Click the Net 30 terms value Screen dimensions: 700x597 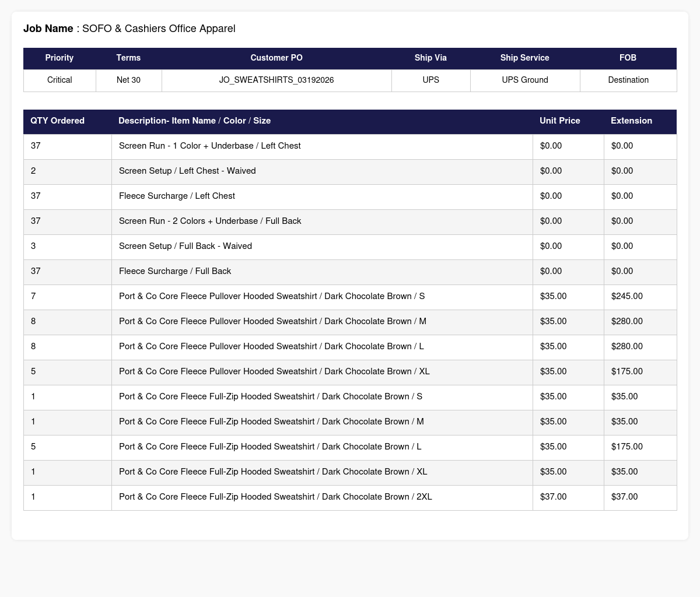click(128, 80)
